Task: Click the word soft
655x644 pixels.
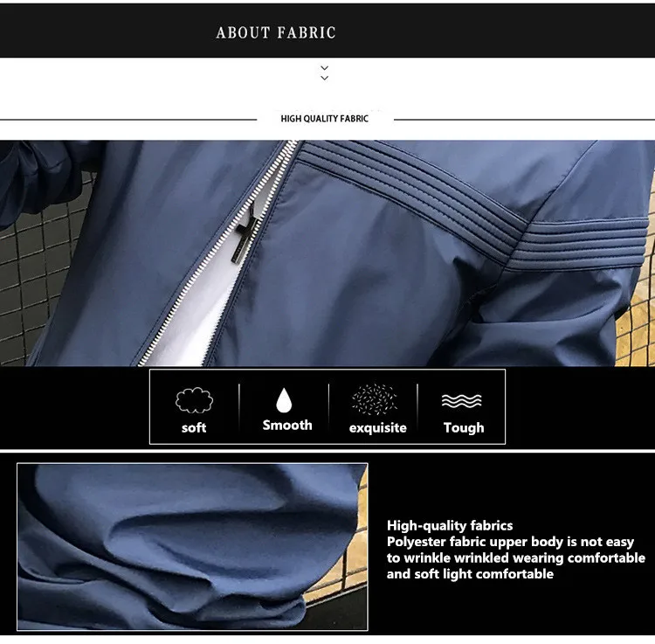Action: (x=194, y=427)
